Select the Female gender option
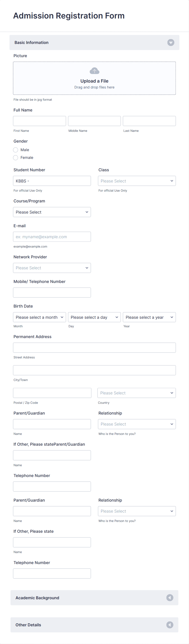189x644 pixels. point(15,157)
